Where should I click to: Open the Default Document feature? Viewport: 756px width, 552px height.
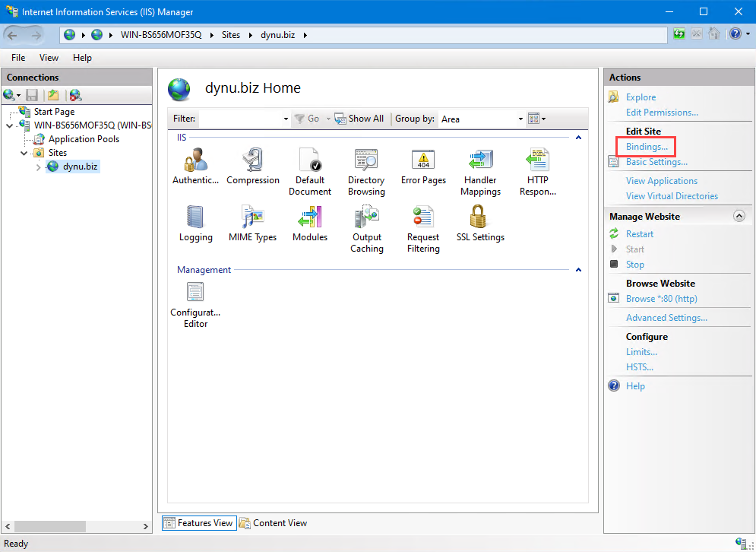pyautogui.click(x=309, y=172)
